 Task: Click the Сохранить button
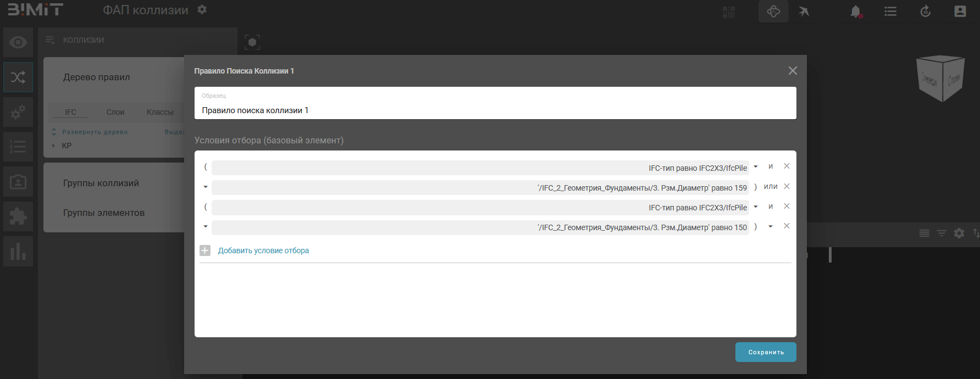(x=766, y=352)
